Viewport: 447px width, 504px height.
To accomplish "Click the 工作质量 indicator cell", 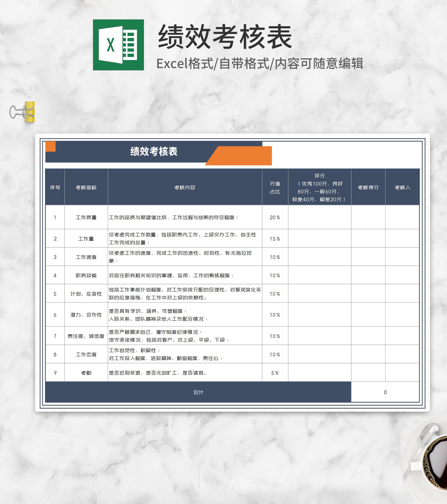I will (86, 217).
